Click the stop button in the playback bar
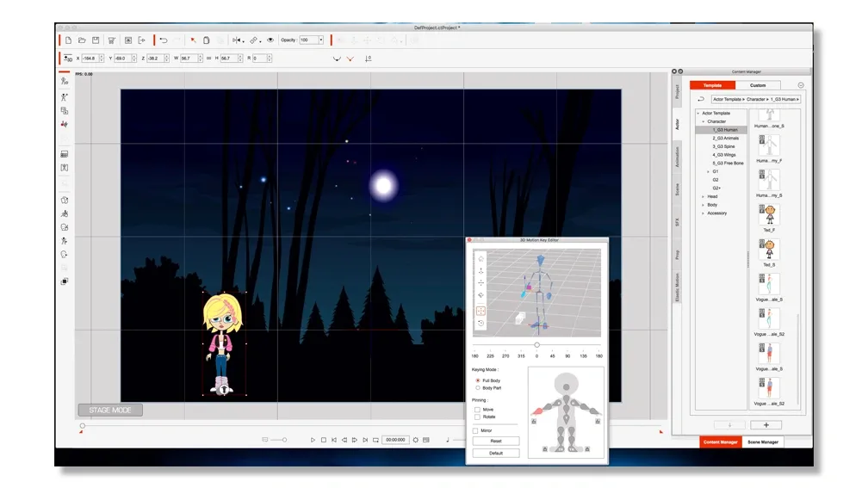Image resolution: width=868 pixels, height=488 pixels. tap(324, 440)
